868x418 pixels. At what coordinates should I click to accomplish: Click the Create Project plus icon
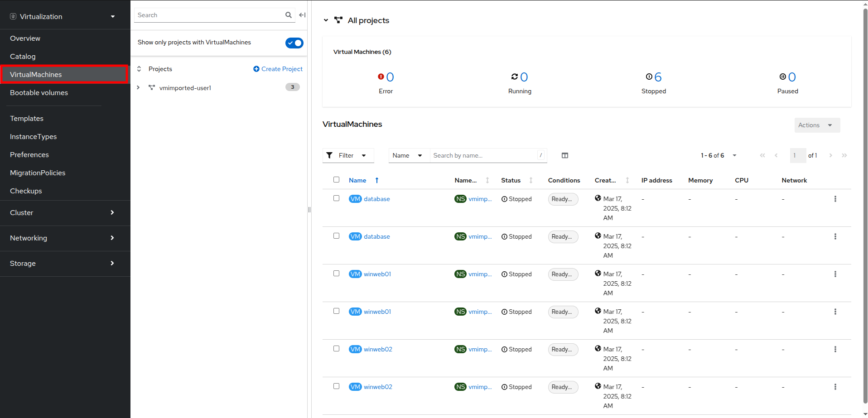[x=256, y=69]
